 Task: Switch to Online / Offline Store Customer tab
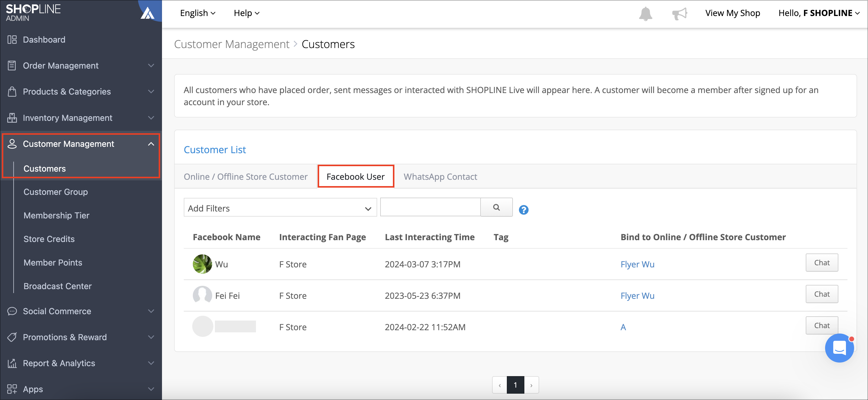(245, 176)
